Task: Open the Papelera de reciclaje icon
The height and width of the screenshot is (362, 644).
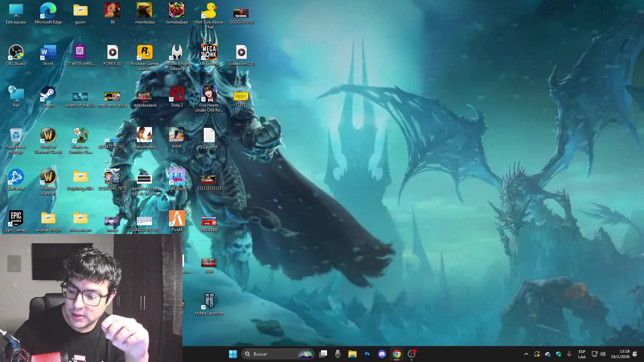Action: [16, 141]
